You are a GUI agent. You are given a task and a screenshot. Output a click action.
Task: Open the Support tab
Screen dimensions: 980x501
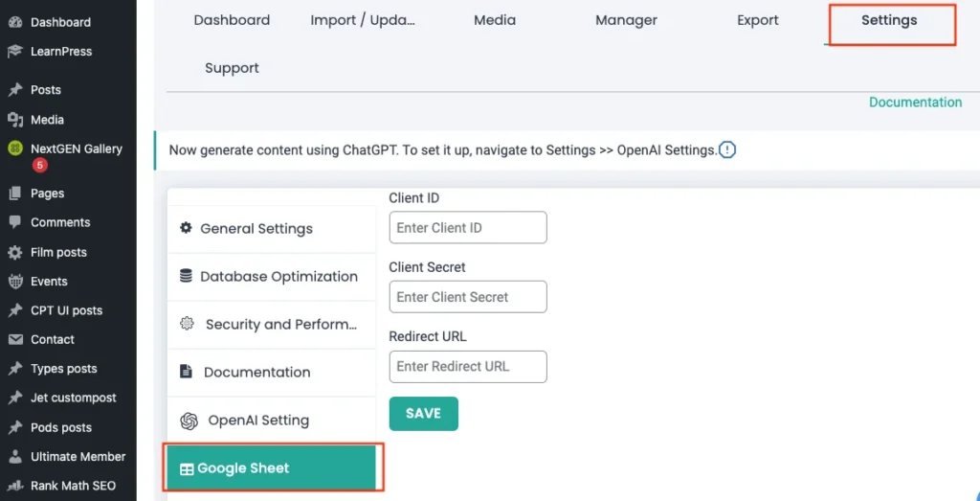(x=232, y=68)
